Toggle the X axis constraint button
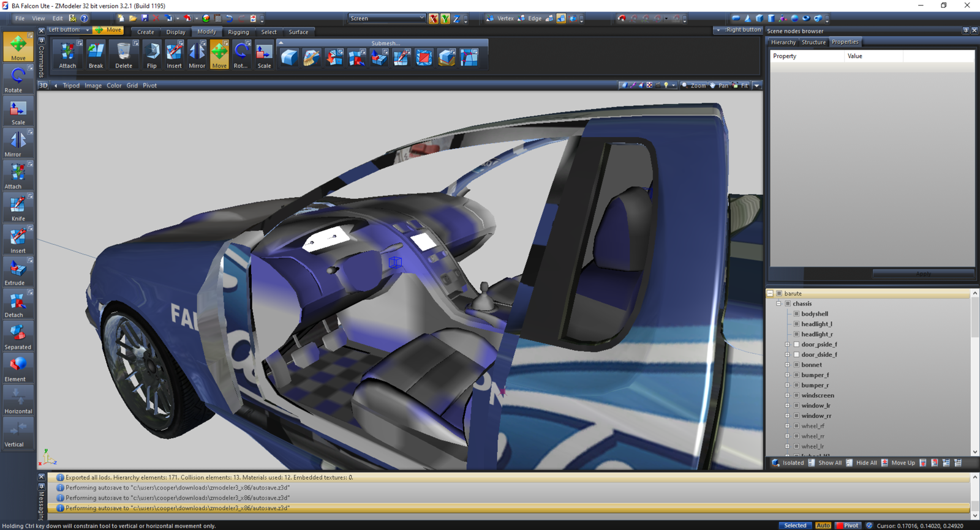980x530 pixels. pyautogui.click(x=433, y=18)
